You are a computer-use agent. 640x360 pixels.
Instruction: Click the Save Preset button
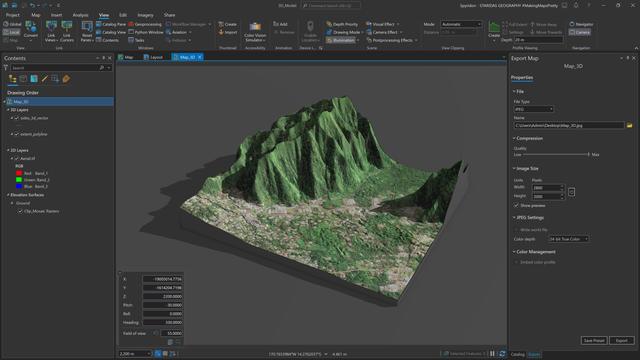[x=594, y=340]
